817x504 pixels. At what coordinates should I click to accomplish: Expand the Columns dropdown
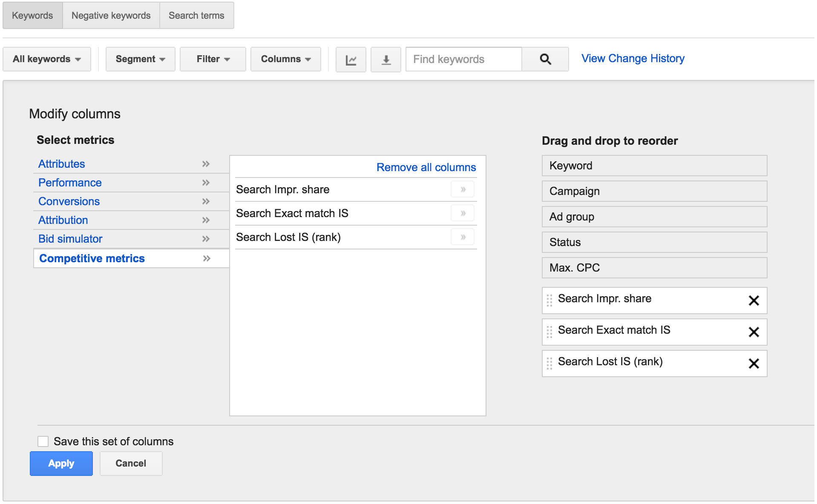(x=285, y=59)
